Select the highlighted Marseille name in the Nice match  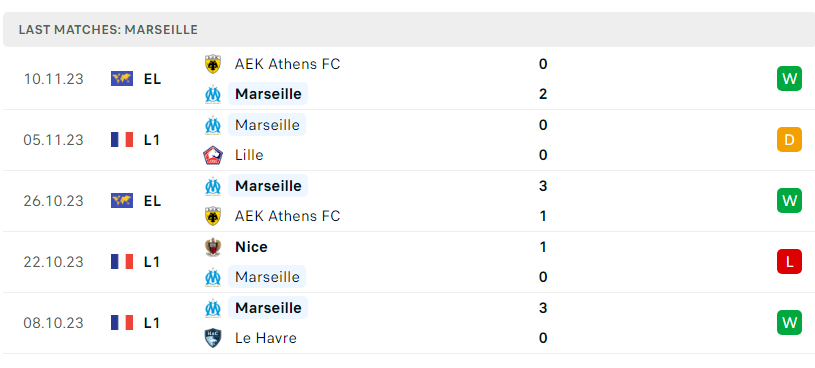[x=267, y=277]
